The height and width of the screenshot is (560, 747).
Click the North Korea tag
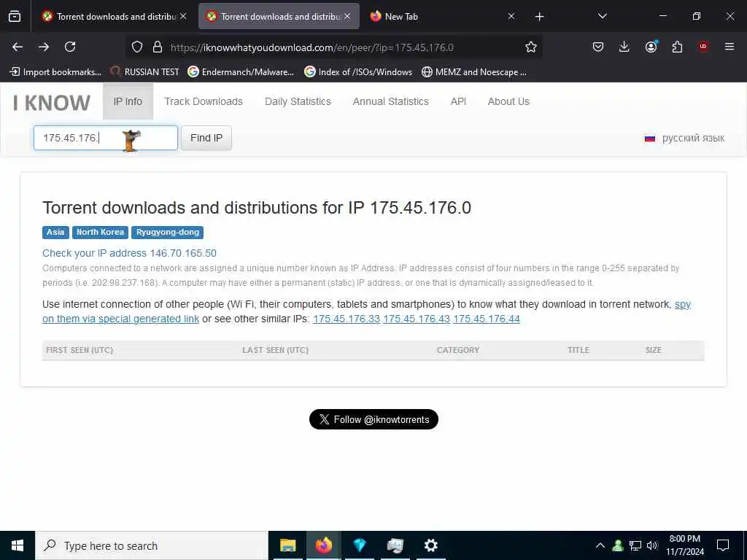click(x=100, y=233)
